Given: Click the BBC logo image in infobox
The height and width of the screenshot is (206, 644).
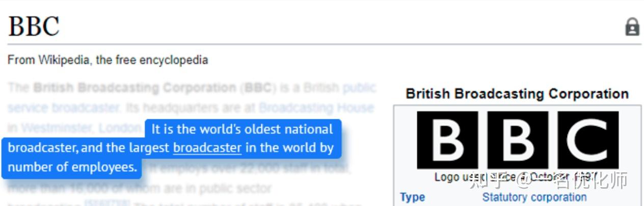Looking at the screenshot, I should coord(518,140).
